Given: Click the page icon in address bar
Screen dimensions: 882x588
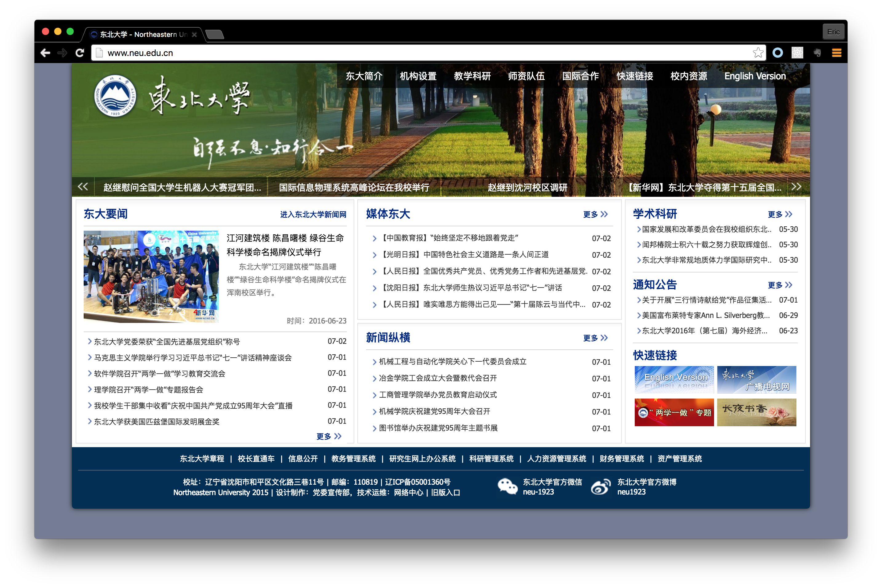Looking at the screenshot, I should point(99,53).
